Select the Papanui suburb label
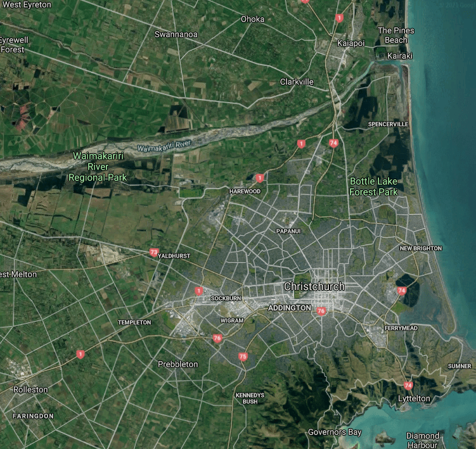The height and width of the screenshot is (449, 476). pyautogui.click(x=288, y=231)
